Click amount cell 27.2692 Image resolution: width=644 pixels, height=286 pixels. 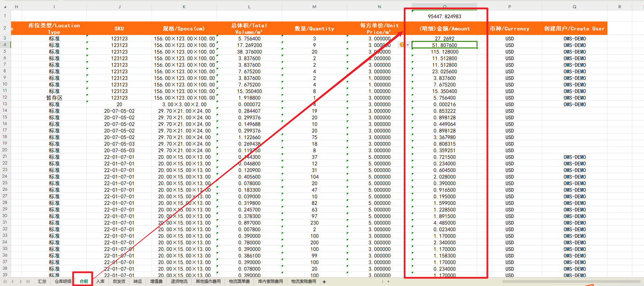(x=444, y=38)
